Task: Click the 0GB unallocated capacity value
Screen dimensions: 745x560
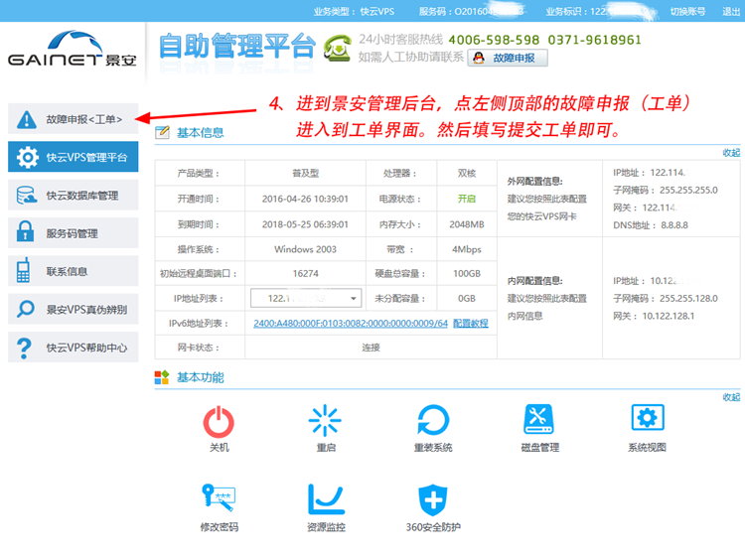Action: 467,298
